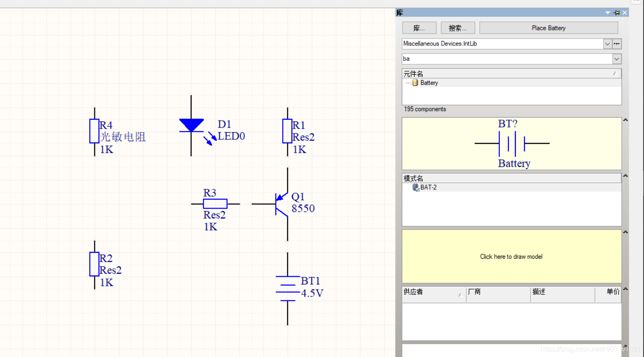644x357 pixels.
Task: Select the D1 LED0 diode symbol
Action: [191, 125]
